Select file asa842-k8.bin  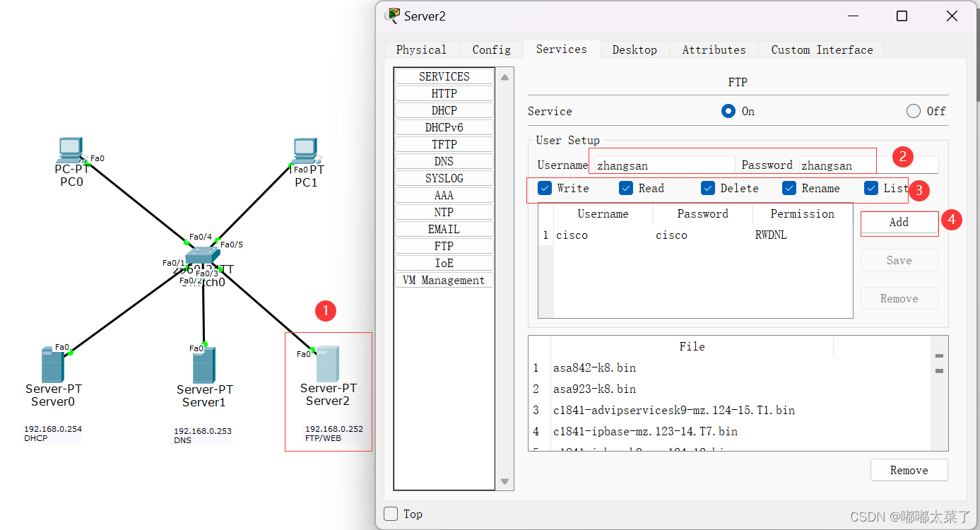click(594, 367)
